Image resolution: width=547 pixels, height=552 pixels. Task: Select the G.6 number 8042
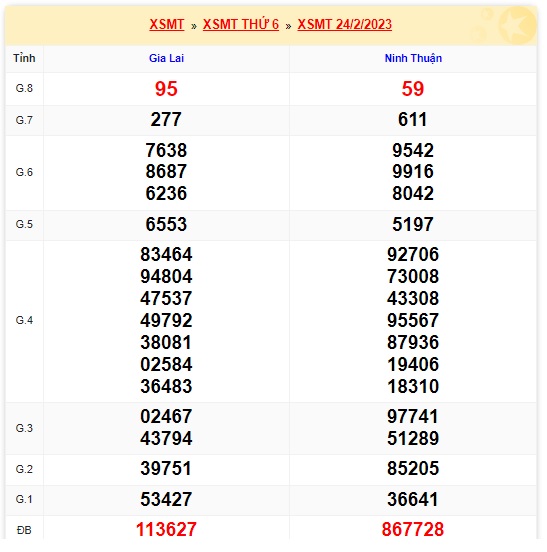[x=413, y=193]
